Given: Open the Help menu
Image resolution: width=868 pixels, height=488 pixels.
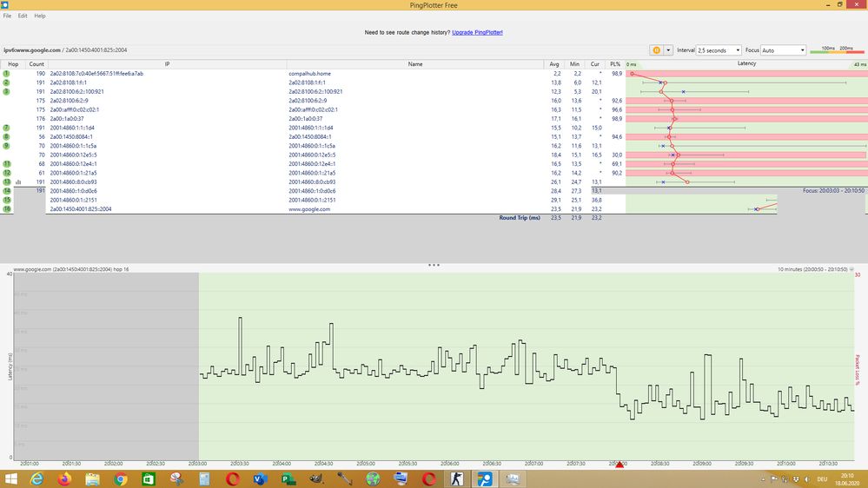Looking at the screenshot, I should tap(40, 16).
